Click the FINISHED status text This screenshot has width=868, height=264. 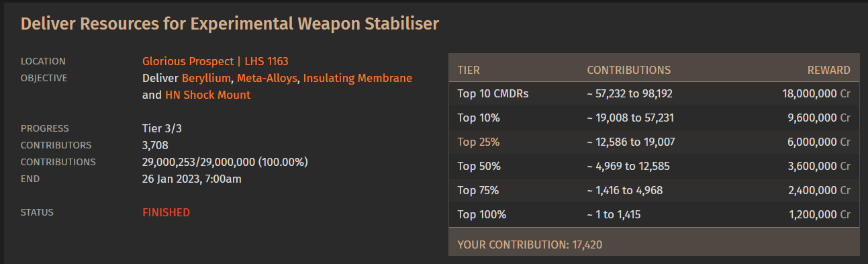[166, 213]
